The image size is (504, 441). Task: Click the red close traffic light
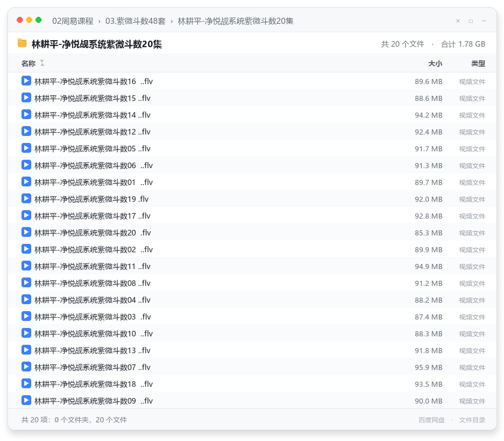20,20
